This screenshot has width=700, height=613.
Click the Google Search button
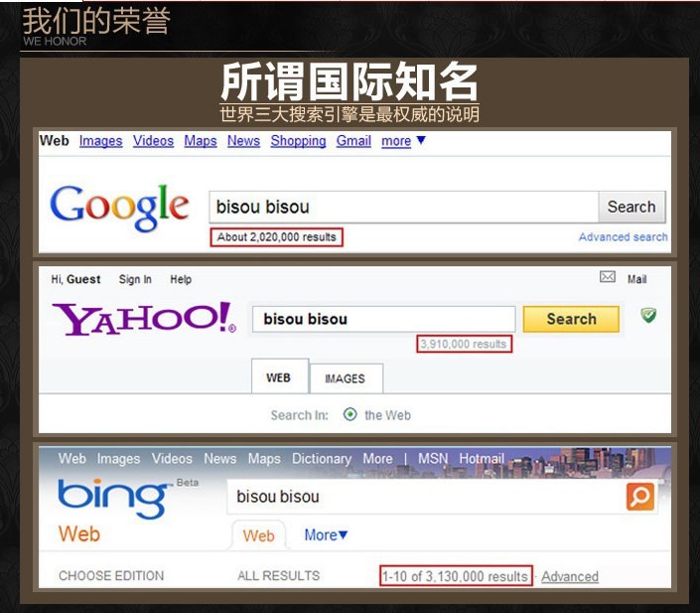tap(631, 207)
